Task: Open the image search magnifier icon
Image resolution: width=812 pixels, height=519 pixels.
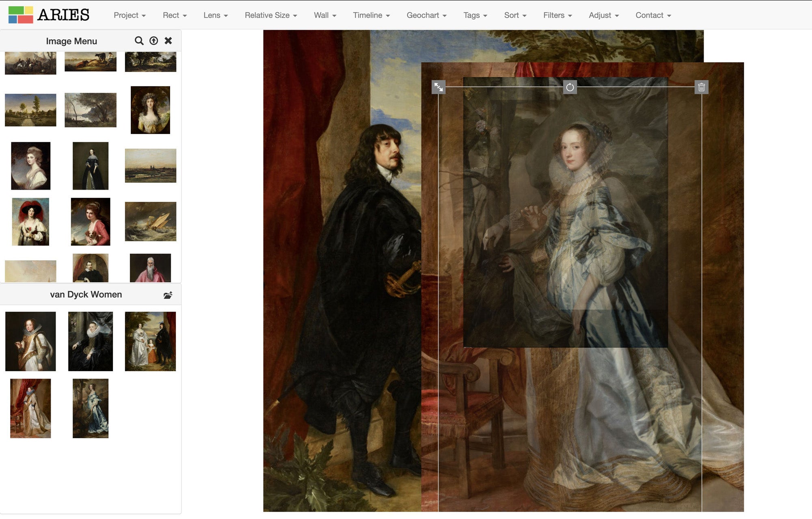Action: click(x=139, y=41)
